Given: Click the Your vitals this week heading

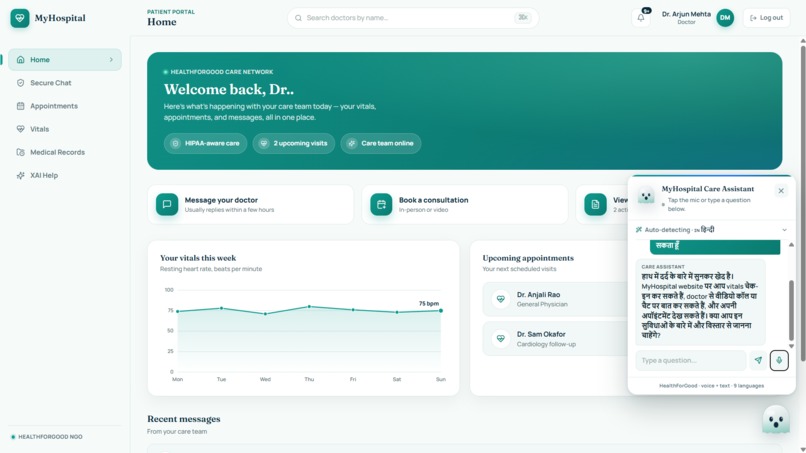Looking at the screenshot, I should pyautogui.click(x=198, y=258).
